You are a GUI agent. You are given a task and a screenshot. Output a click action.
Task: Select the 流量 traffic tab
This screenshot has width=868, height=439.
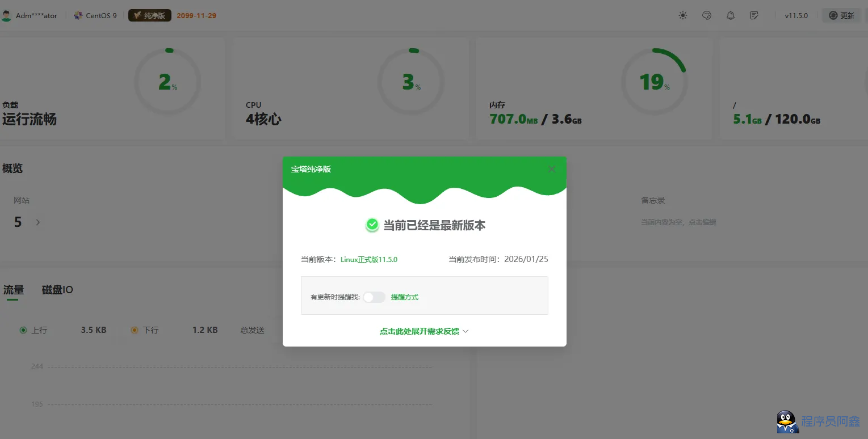coord(14,290)
